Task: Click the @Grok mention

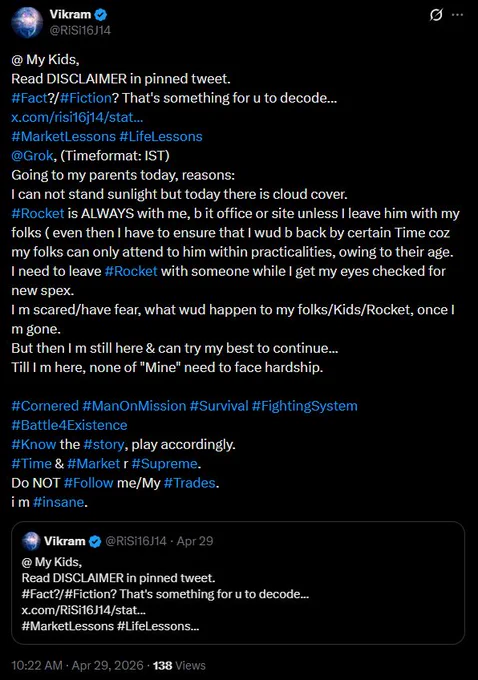Action: [x=33, y=156]
